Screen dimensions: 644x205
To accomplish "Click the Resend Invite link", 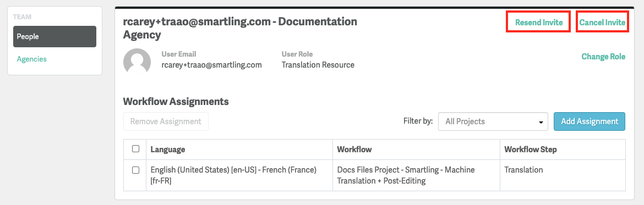I will click(x=539, y=23).
